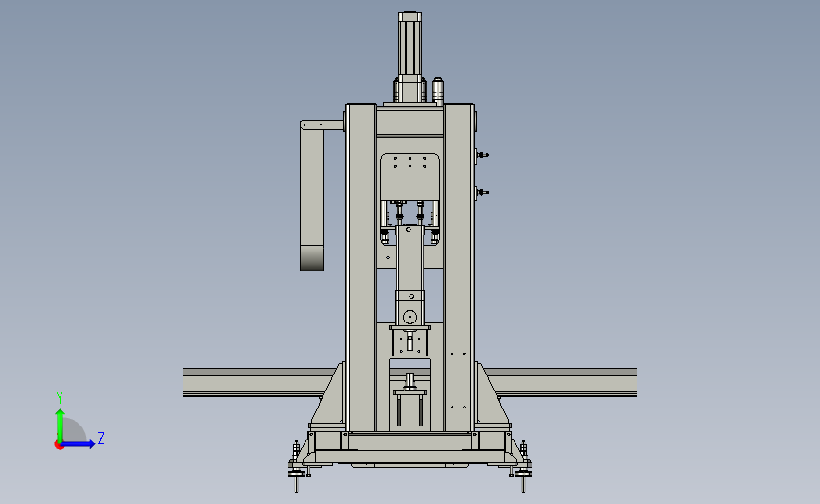Click the "Z" axis label
820x504 pixels.
pyautogui.click(x=101, y=438)
